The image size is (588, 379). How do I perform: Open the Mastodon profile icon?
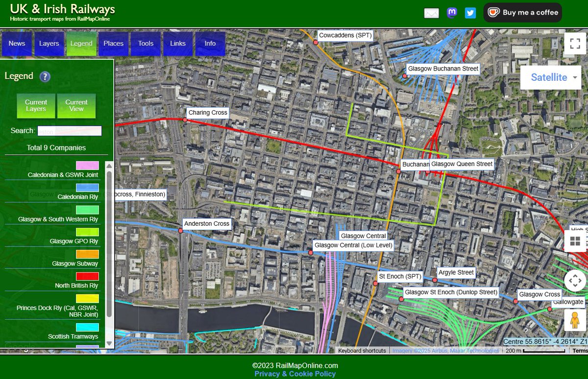pyautogui.click(x=452, y=13)
